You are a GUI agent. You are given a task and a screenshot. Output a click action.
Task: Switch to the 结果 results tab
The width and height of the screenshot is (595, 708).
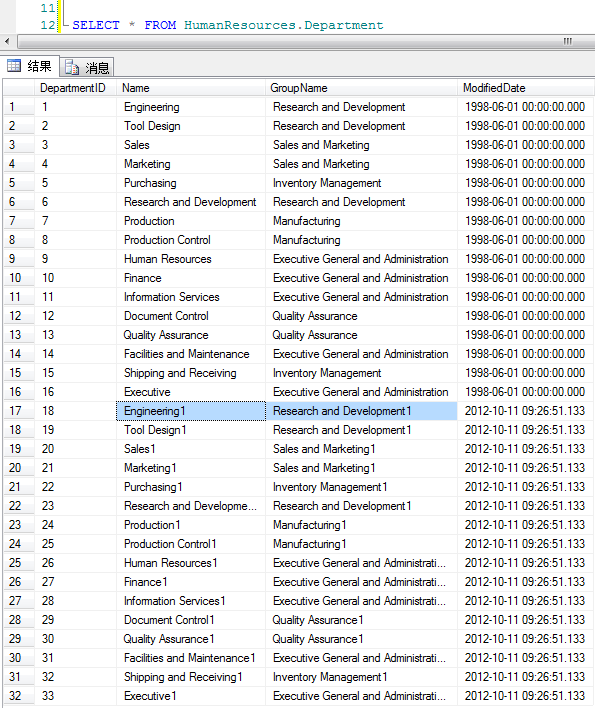click(29, 66)
